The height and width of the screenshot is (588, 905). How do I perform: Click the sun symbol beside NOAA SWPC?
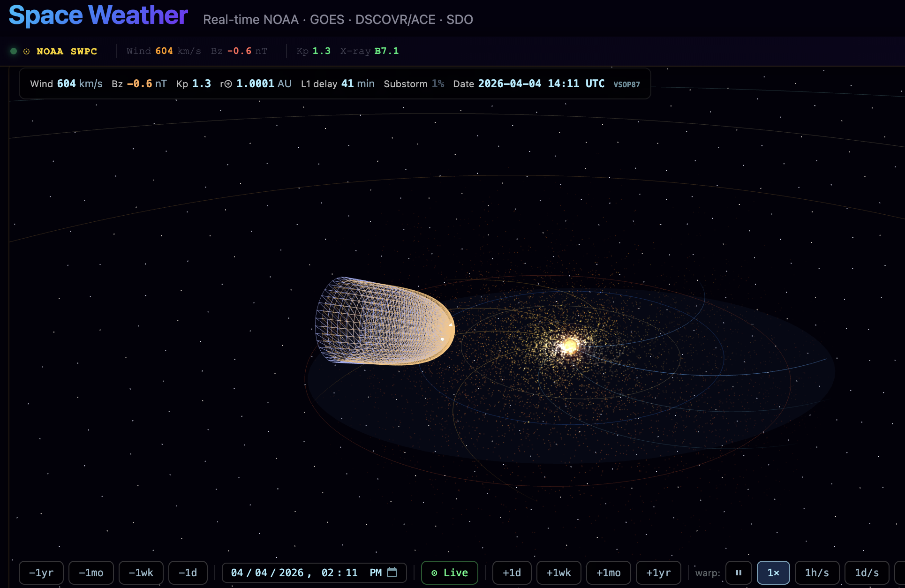27,52
